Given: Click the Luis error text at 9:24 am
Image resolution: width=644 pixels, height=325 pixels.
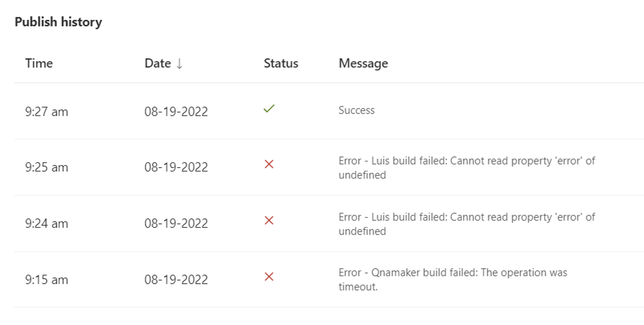Looking at the screenshot, I should tap(467, 223).
